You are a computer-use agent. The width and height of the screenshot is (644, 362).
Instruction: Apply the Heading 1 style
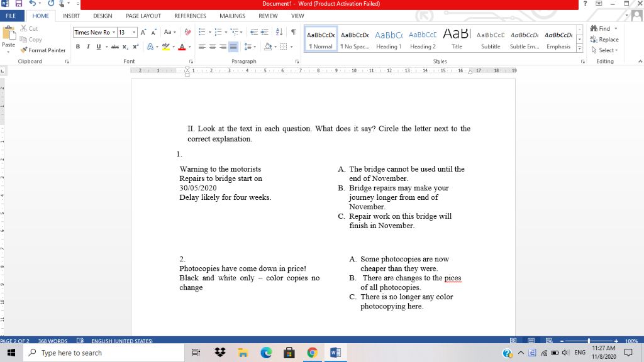click(389, 40)
